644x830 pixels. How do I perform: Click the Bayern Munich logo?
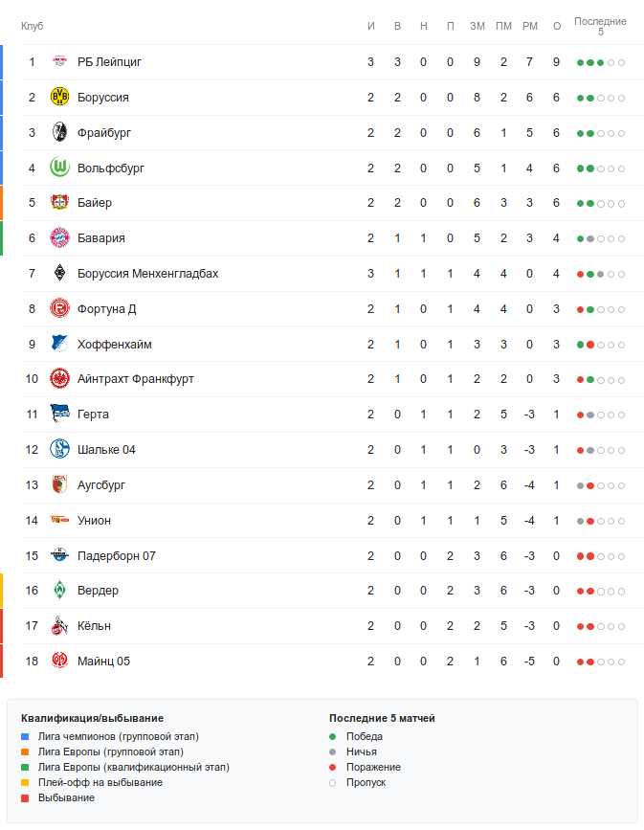[x=60, y=238]
